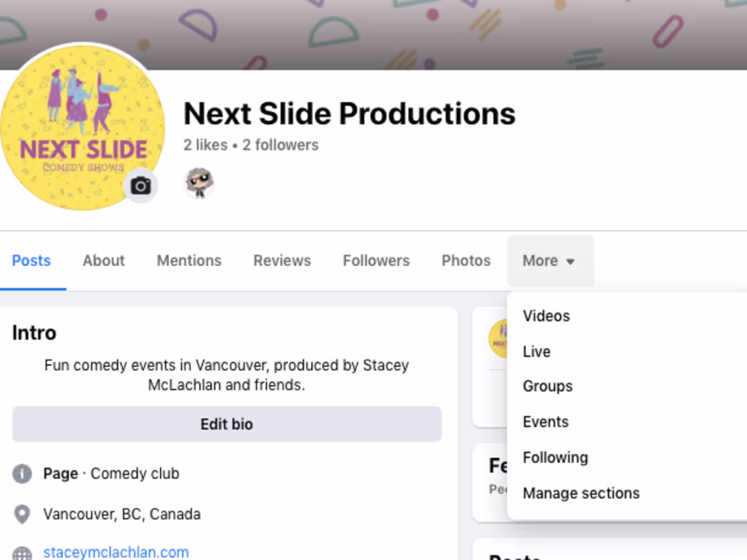This screenshot has width=747, height=560.
Task: Click the info icon beside Page category
Action: (22, 473)
